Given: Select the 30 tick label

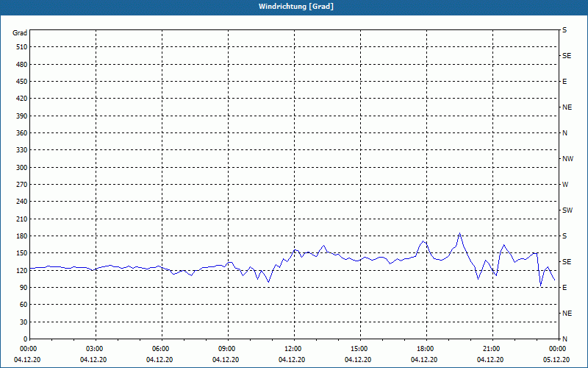Looking at the screenshot, I should (24, 322).
